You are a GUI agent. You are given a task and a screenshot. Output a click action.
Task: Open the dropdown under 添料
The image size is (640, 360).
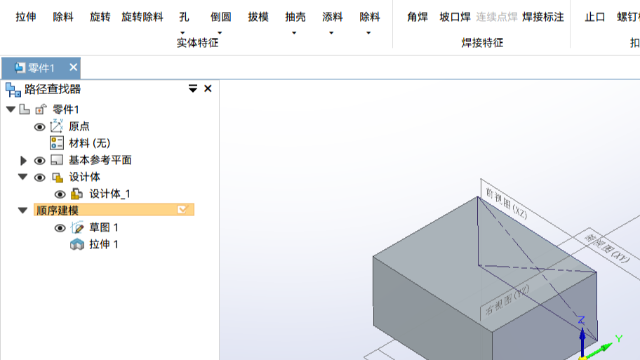point(331,33)
